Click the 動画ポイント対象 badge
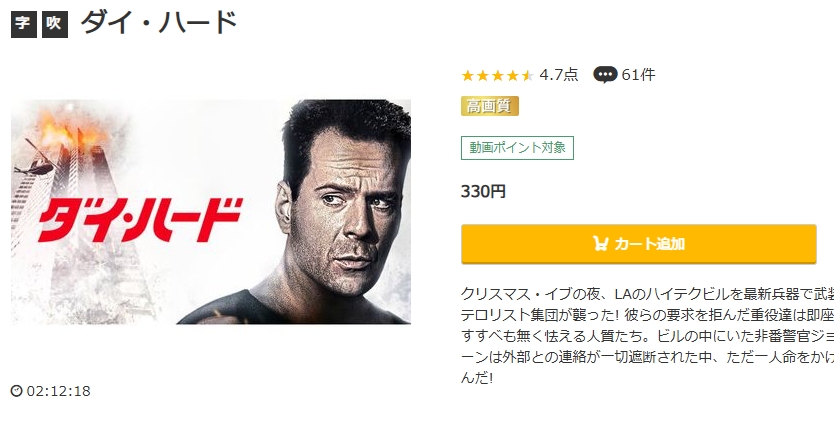The image size is (834, 424). click(x=517, y=148)
